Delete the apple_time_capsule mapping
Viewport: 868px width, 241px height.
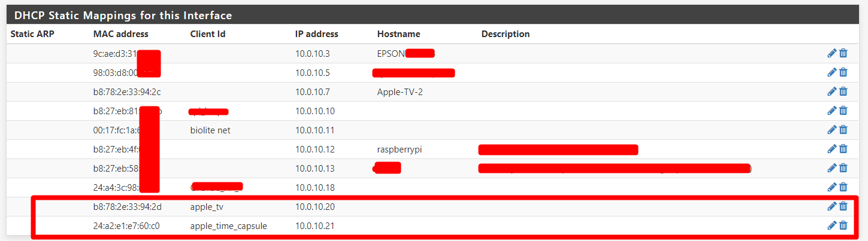[x=843, y=225]
